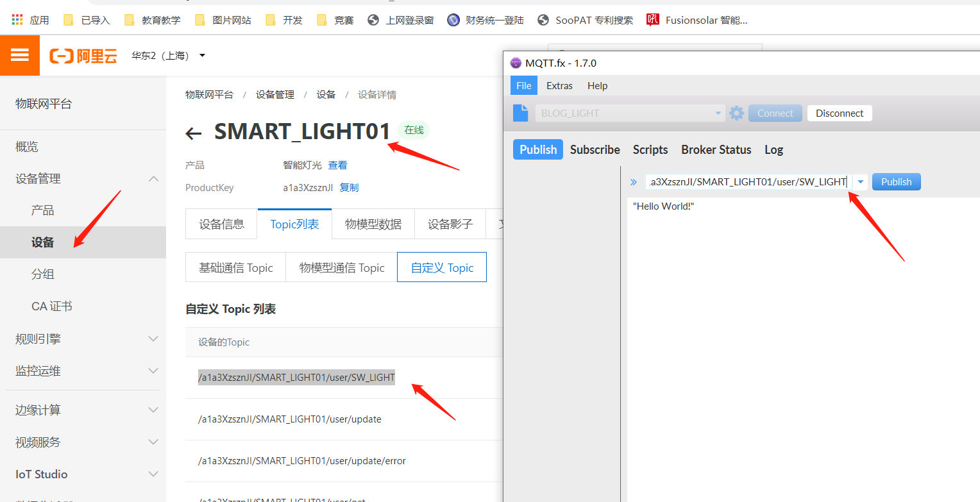
Task: Go back with the arrow beside SMART_LIGHT01
Action: (x=193, y=133)
